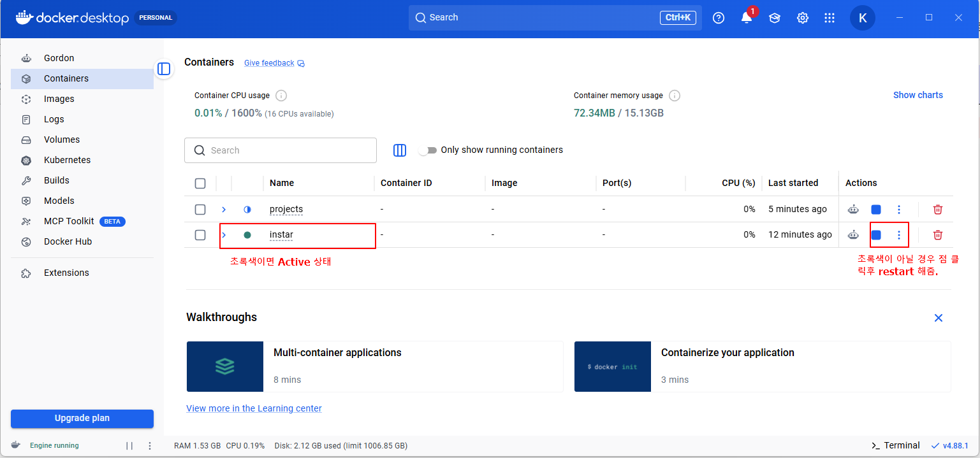Open the apps grid icon in header

tap(830, 18)
